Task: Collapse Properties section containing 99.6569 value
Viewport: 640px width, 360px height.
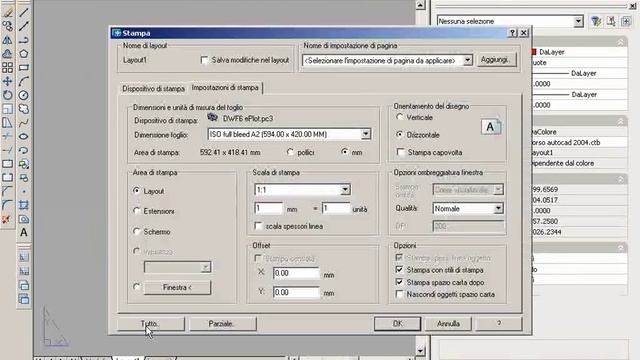Action: (x=621, y=179)
